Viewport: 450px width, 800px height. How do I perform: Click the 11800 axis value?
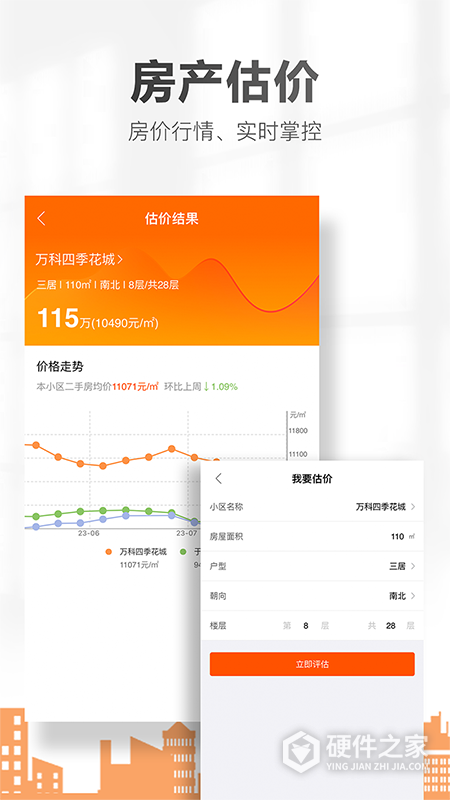(298, 431)
